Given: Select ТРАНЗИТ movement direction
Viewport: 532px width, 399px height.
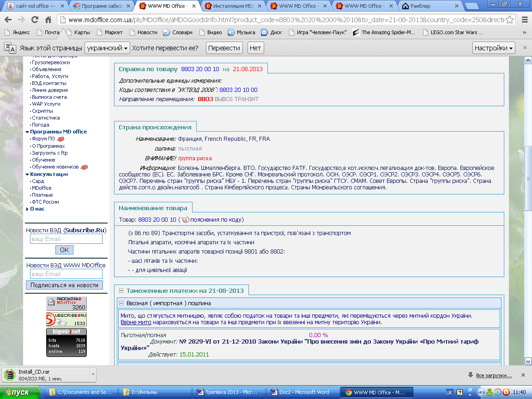Looking at the screenshot, I should (x=246, y=99).
